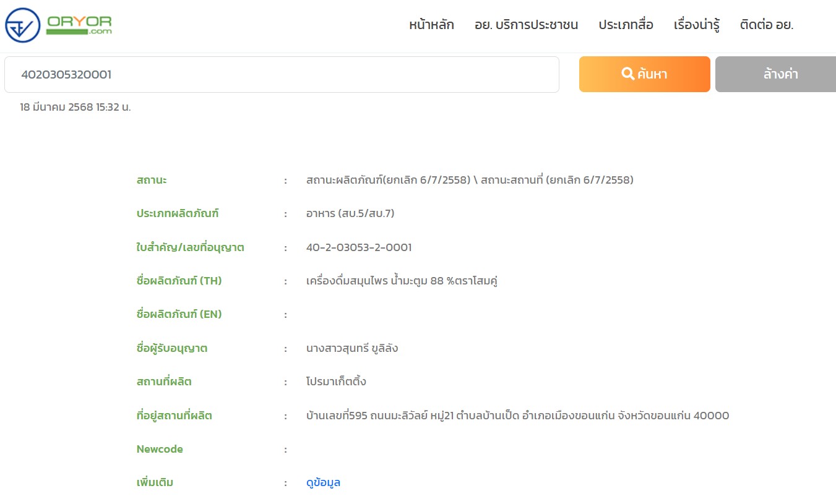Click the Newcode field label
Image resolution: width=836 pixels, height=504 pixels.
click(160, 450)
